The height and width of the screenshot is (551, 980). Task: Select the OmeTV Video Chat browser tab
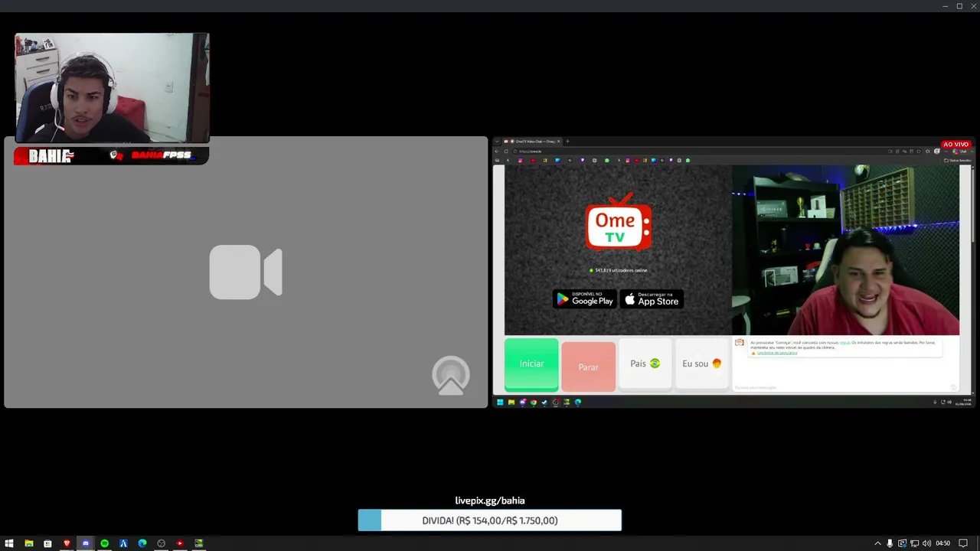[532, 142]
